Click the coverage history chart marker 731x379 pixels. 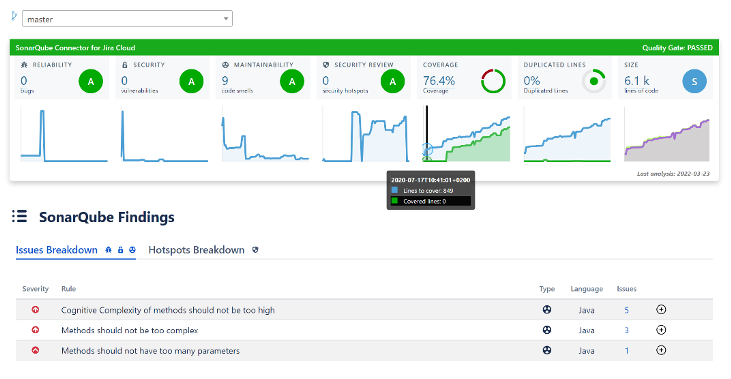(427, 150)
